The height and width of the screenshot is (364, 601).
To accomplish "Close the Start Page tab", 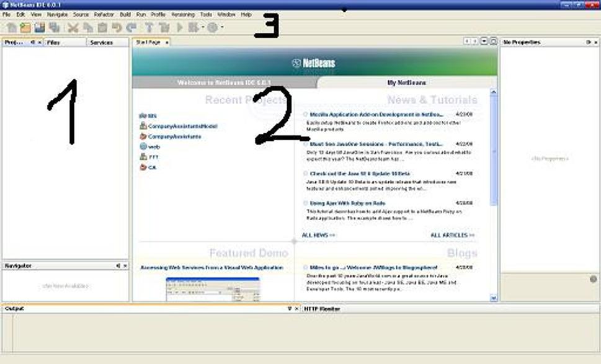I will [x=167, y=42].
